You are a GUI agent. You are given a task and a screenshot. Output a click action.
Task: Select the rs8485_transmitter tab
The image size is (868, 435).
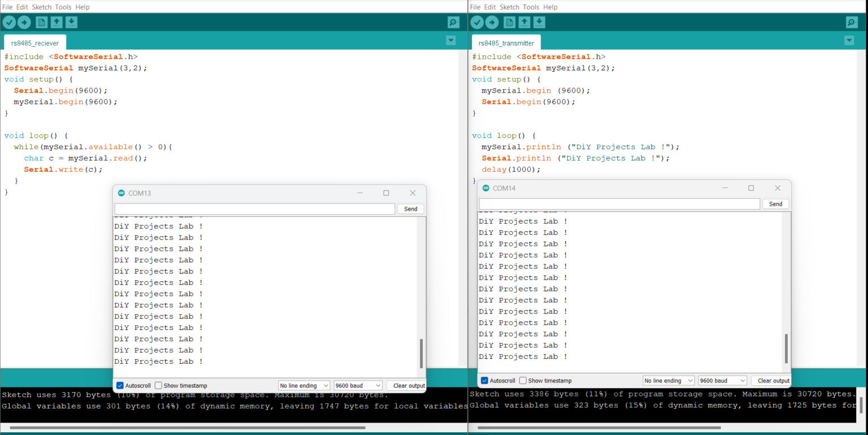pos(506,43)
